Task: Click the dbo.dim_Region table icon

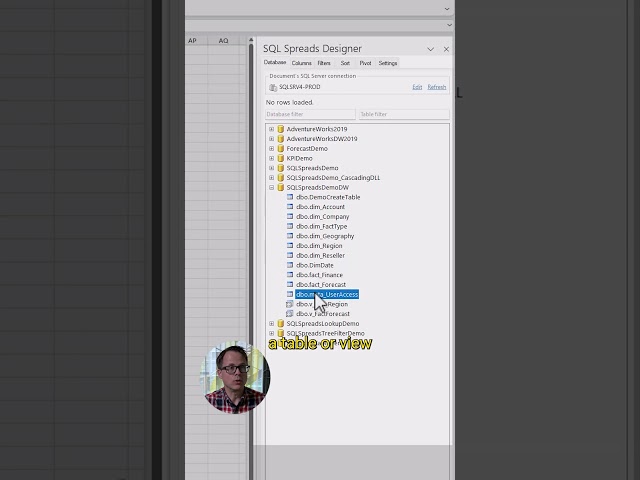Action: click(x=290, y=245)
